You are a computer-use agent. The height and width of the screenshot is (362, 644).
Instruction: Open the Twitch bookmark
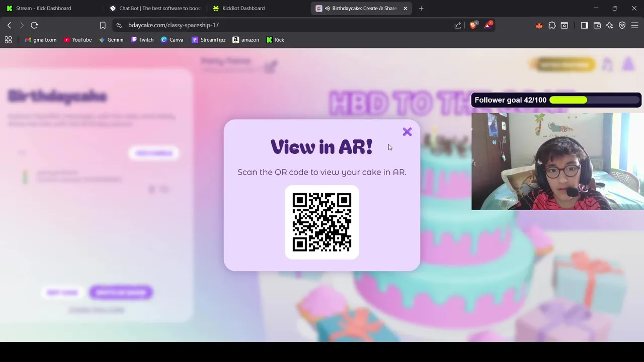coord(142,40)
